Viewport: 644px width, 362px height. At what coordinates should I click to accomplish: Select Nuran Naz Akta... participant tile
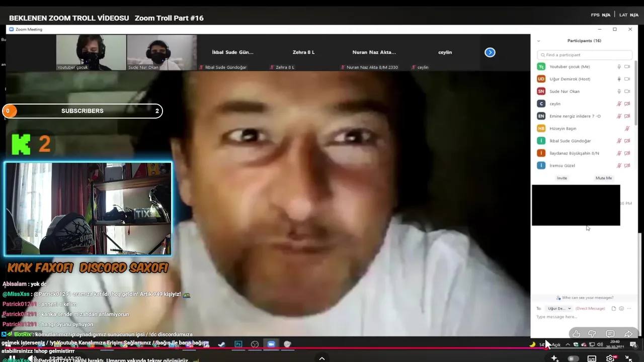(374, 52)
